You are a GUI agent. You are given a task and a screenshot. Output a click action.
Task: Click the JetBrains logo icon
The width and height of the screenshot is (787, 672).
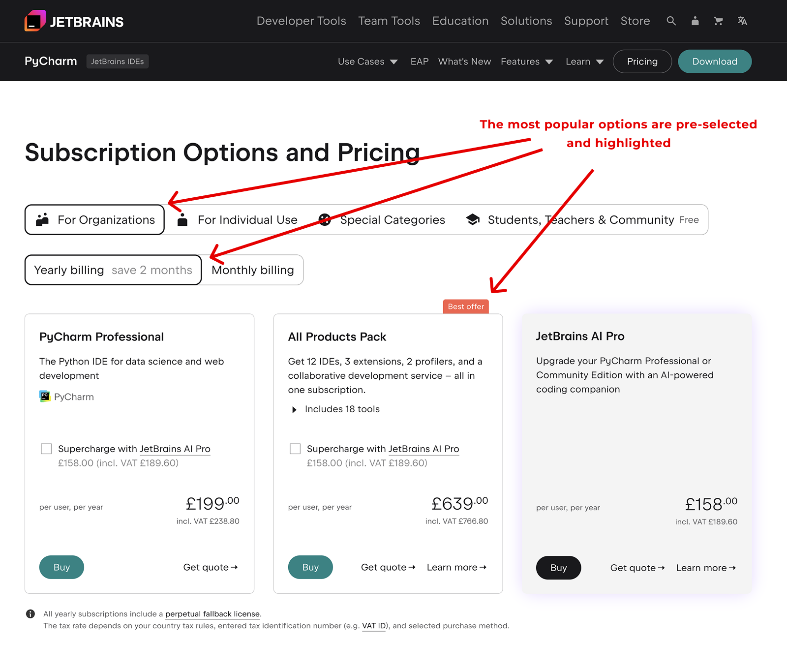coord(35,21)
